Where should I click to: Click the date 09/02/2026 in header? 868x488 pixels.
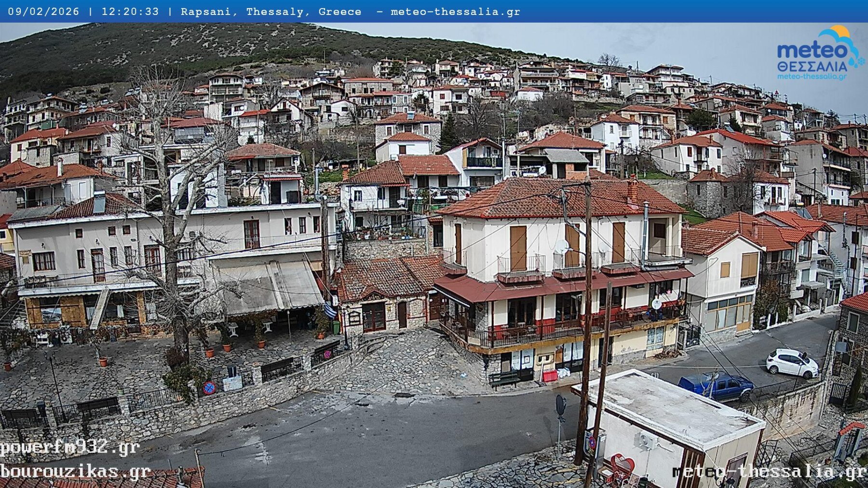click(x=43, y=12)
